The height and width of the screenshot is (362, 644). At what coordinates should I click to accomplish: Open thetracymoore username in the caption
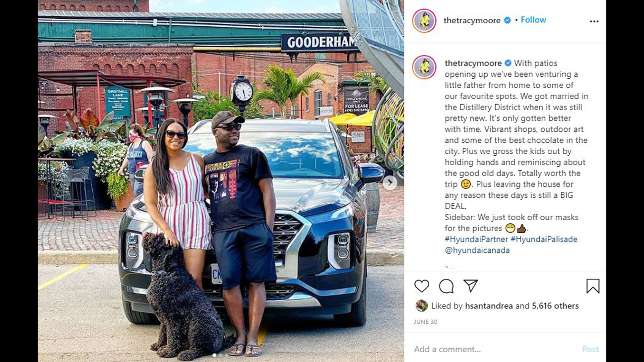(473, 63)
